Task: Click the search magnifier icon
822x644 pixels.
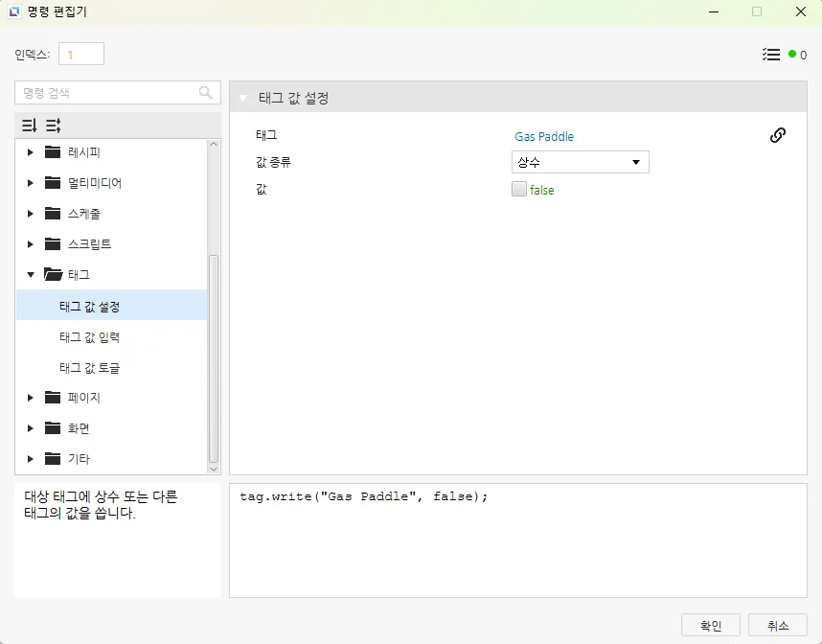Action: click(x=206, y=93)
